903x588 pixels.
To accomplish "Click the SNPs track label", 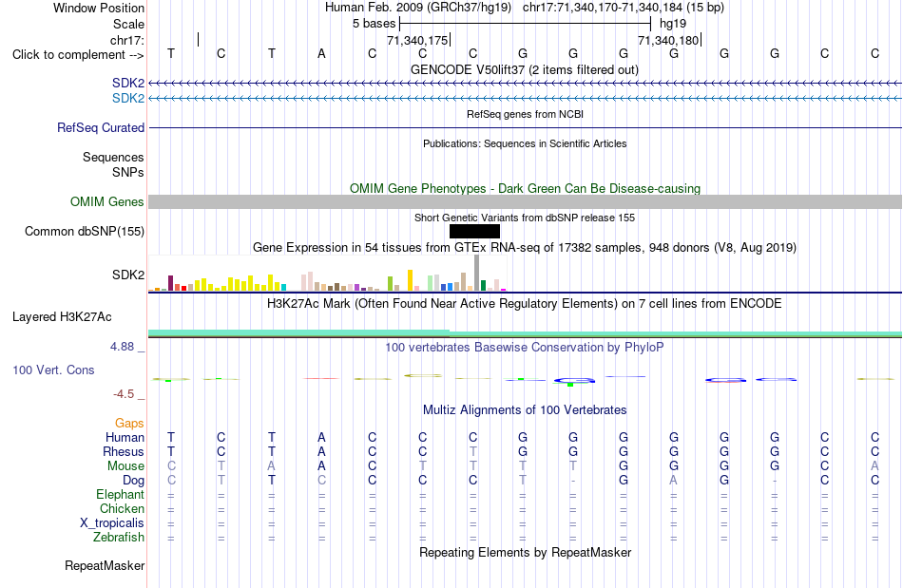I will pos(128,172).
